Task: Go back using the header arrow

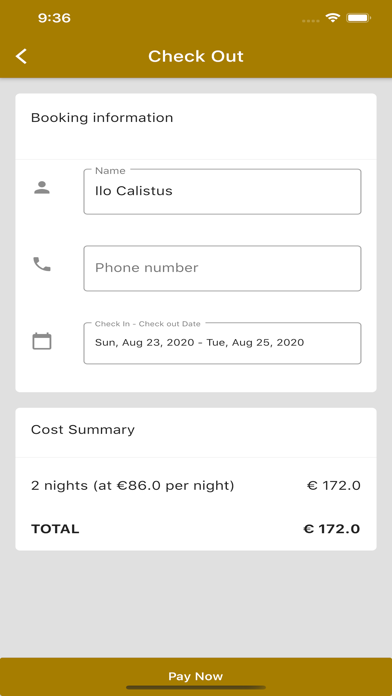Action: pos(21,56)
